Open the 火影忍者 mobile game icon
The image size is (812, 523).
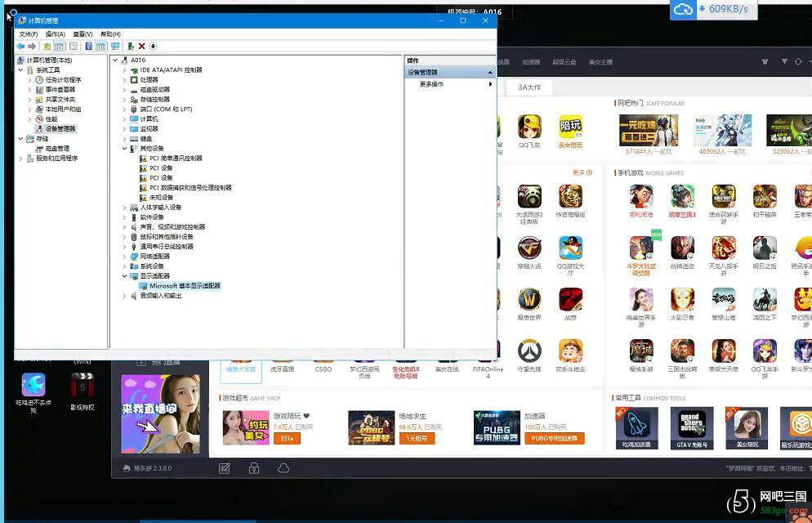(682, 300)
